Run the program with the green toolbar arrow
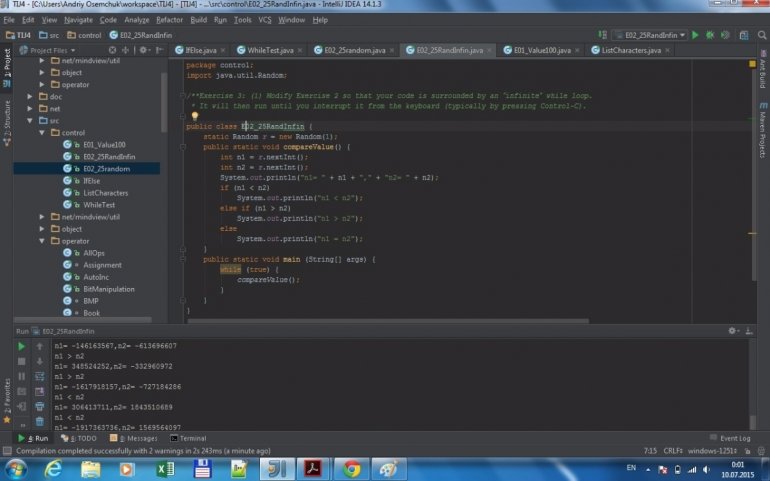 point(695,35)
